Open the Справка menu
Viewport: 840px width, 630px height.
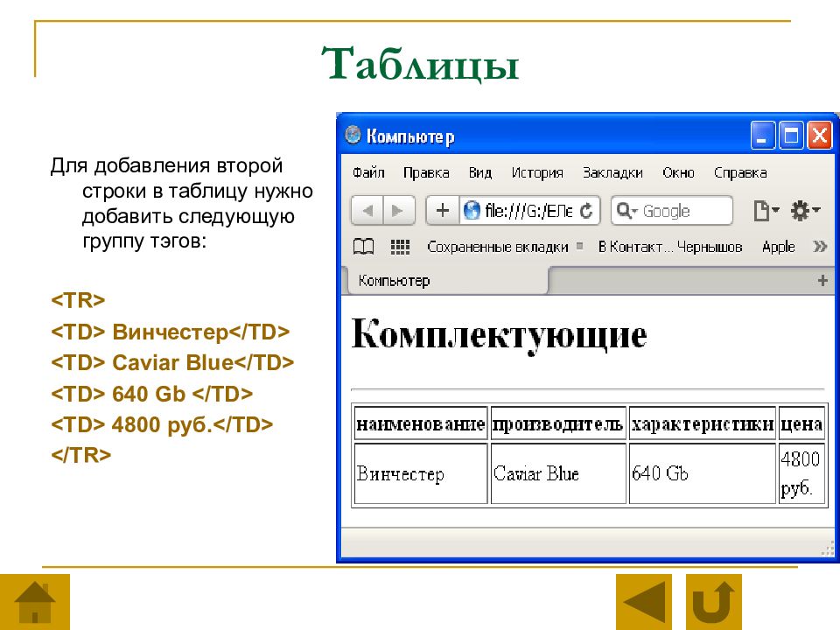740,172
